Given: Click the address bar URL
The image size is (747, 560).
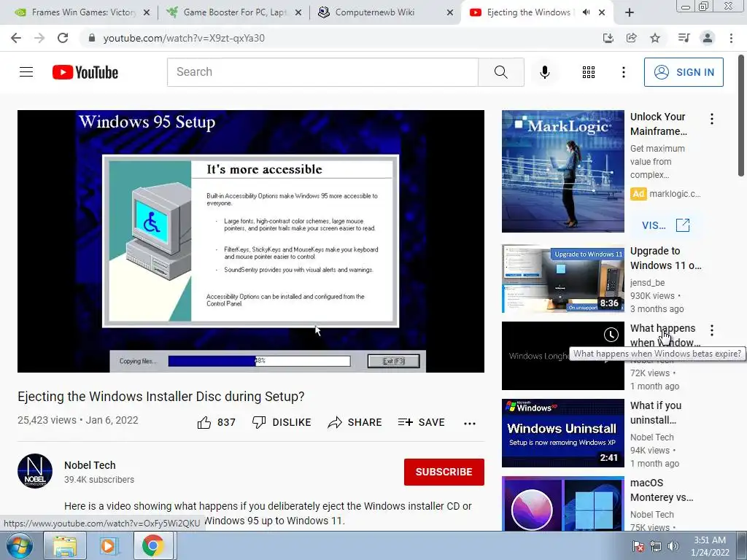Looking at the screenshot, I should pyautogui.click(x=184, y=38).
